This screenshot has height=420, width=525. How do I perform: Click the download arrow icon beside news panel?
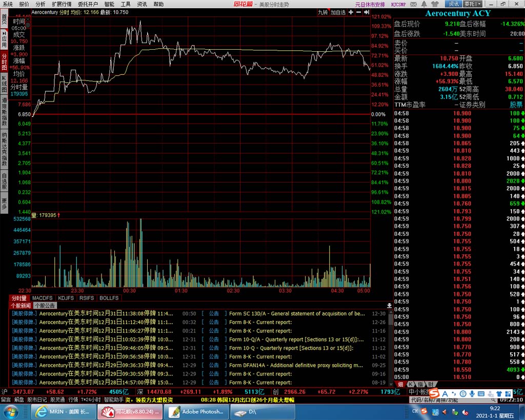(389, 306)
